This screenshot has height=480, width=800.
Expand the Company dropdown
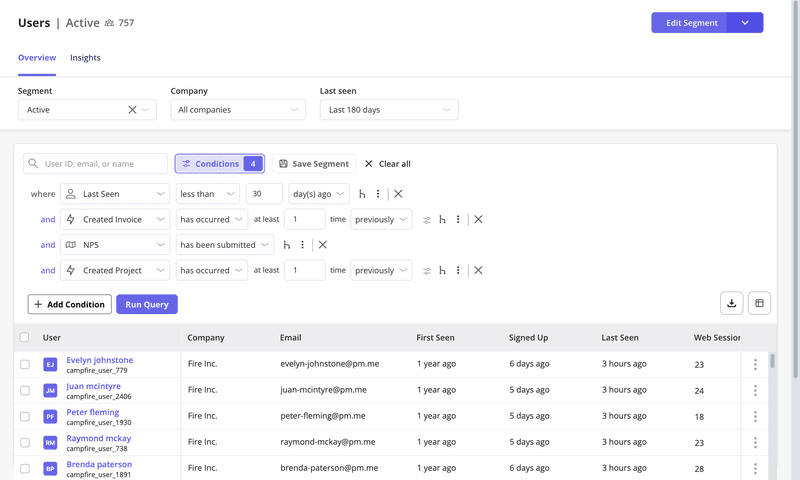238,110
